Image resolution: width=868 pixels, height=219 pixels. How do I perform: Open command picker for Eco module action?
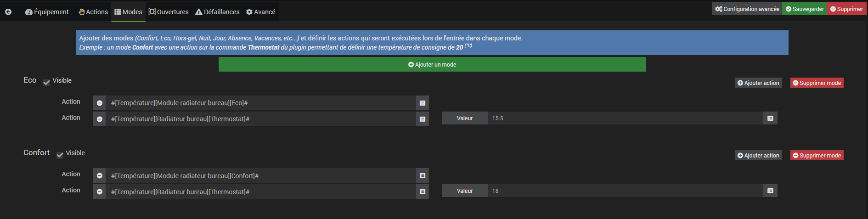tap(423, 103)
